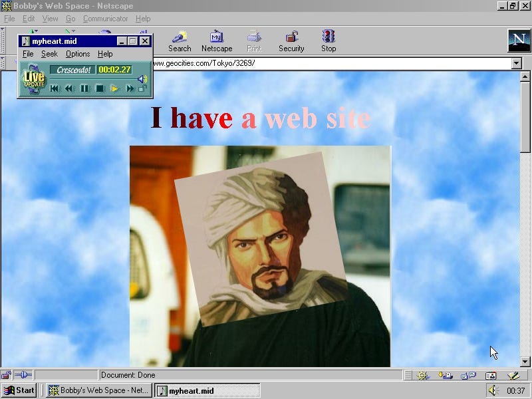
Task: Collapse the navigation toolbar grip handle
Action: 3,41
